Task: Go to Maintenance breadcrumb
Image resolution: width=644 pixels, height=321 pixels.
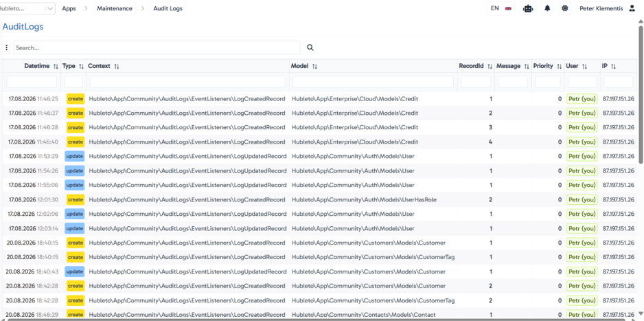Action: click(115, 8)
